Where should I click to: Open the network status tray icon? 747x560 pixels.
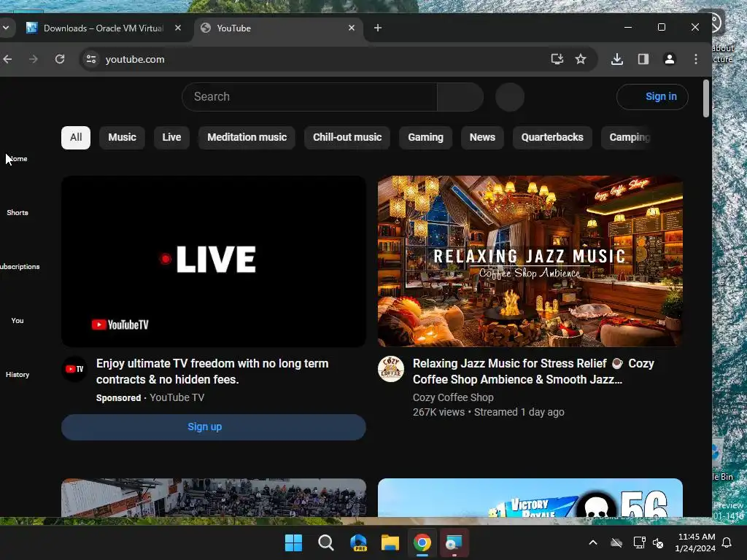tap(639, 542)
